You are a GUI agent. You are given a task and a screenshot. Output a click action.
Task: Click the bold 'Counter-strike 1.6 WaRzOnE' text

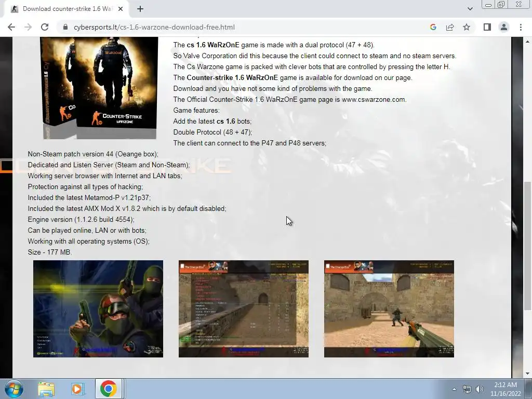(232, 78)
